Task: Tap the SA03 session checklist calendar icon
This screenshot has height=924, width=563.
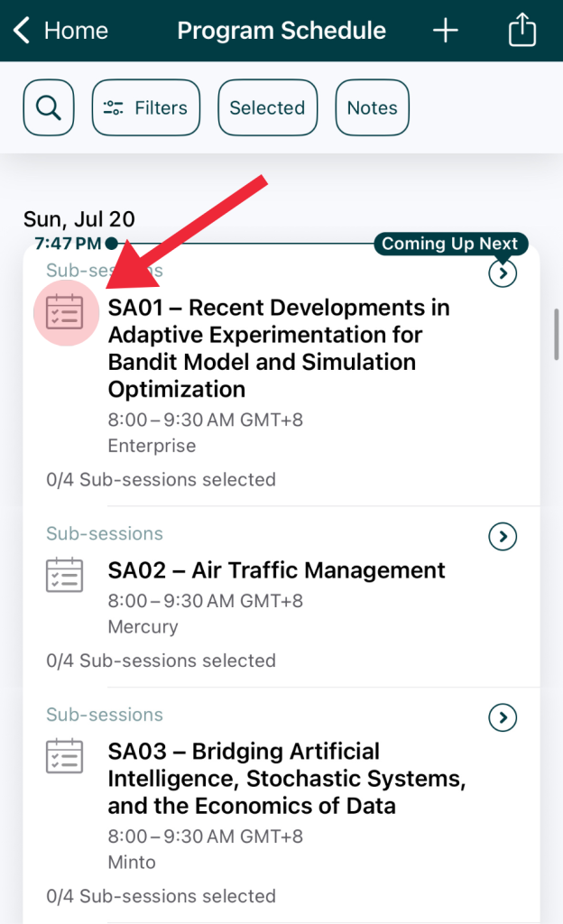Action: click(x=64, y=756)
